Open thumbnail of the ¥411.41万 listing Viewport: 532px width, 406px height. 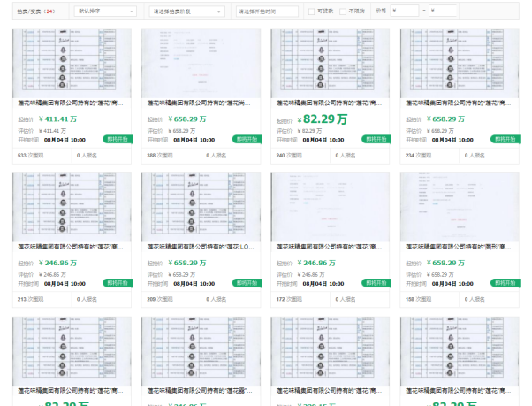pyautogui.click(x=72, y=64)
